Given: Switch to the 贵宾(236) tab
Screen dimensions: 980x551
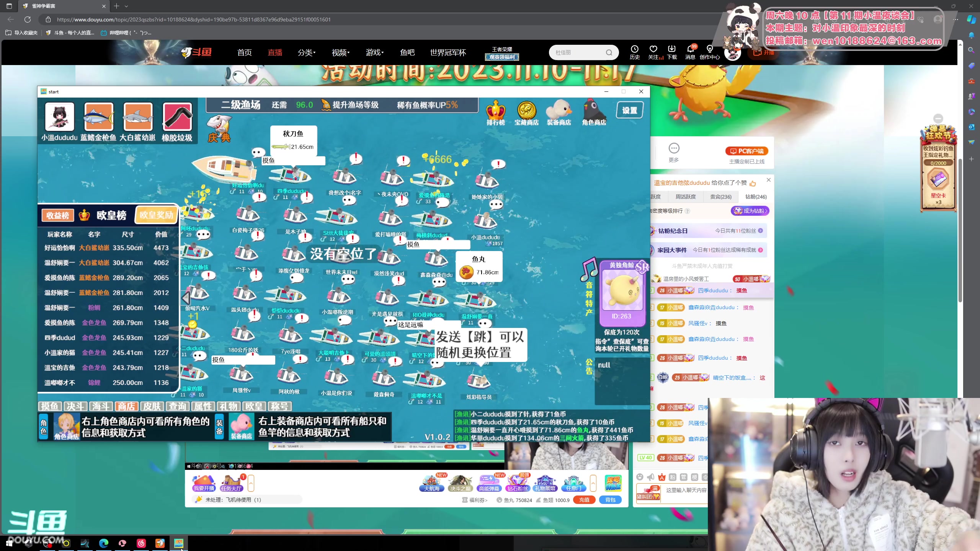Looking at the screenshot, I should (720, 197).
